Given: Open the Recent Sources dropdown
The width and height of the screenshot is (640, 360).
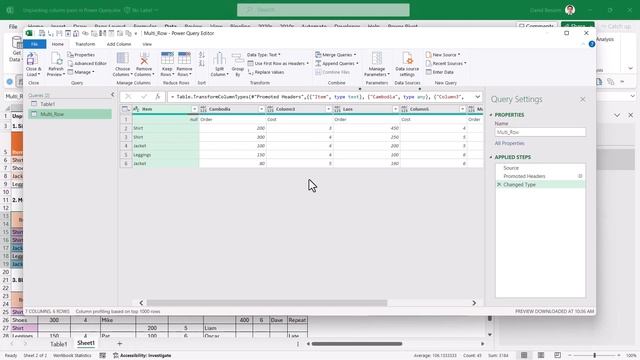Looking at the screenshot, I should click(446, 63).
